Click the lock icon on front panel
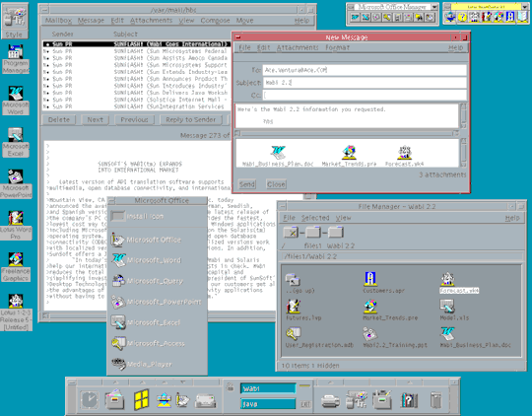The height and width of the screenshot is (416, 532). [x=231, y=386]
